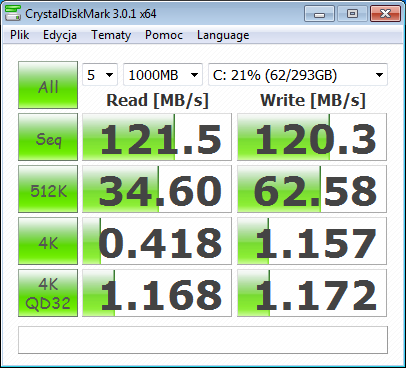The height and width of the screenshot is (368, 406).
Task: Click the Seq read result 121.5
Action: pyautogui.click(x=157, y=137)
